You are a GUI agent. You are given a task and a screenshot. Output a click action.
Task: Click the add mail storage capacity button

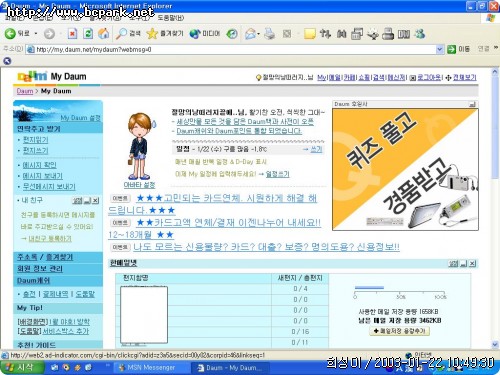(x=399, y=331)
